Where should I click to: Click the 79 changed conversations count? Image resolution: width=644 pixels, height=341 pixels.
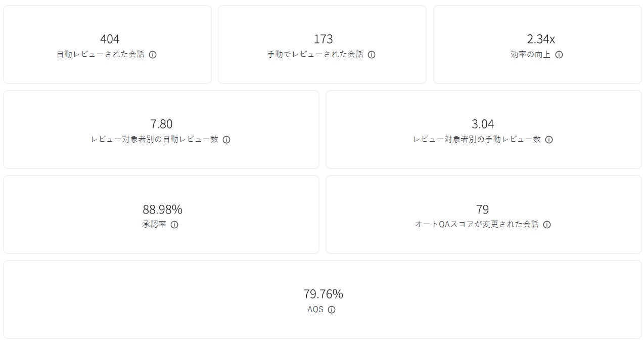483,209
